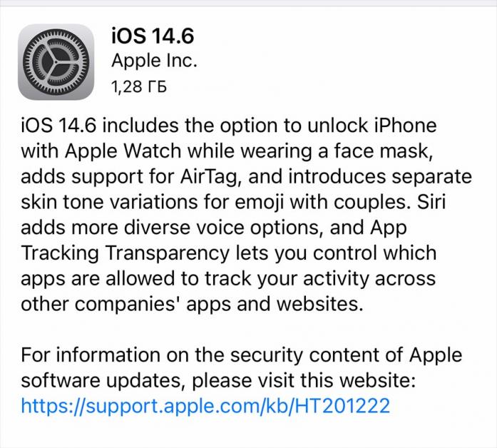Click the Apple Inc. developer name
The image size is (497, 448).
click(154, 61)
